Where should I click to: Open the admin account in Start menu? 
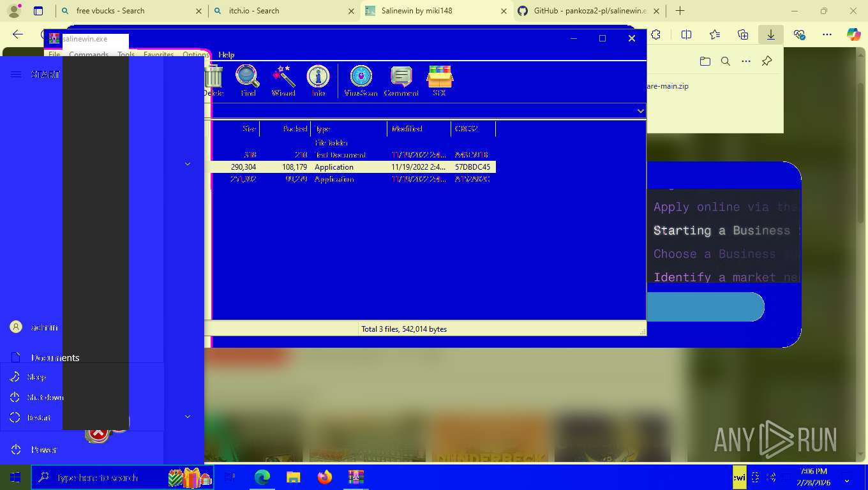(x=82, y=327)
